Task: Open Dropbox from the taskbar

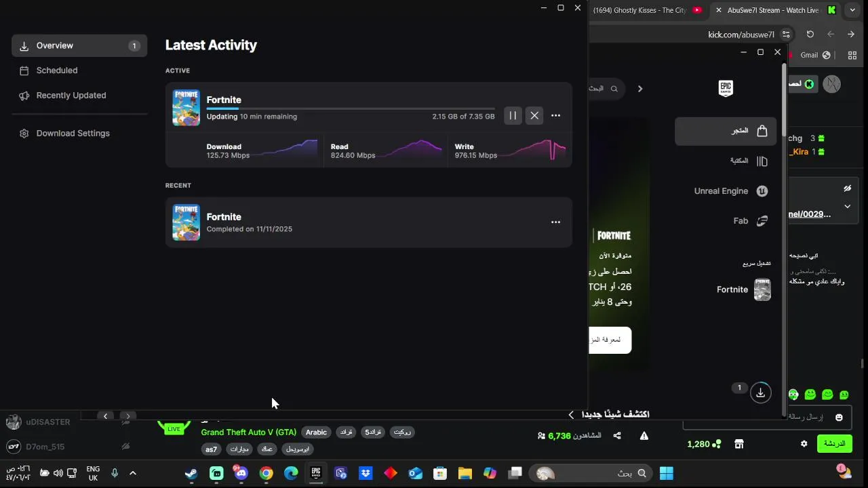Action: point(366,473)
